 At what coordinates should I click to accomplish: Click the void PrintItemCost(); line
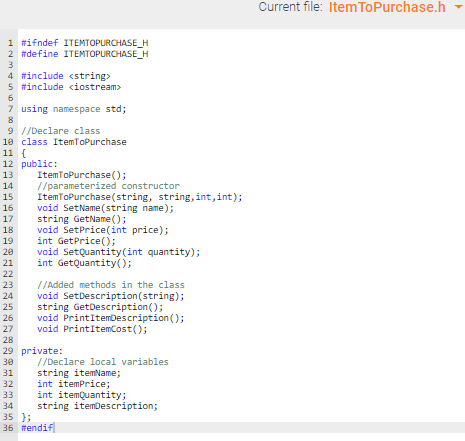tap(92, 329)
